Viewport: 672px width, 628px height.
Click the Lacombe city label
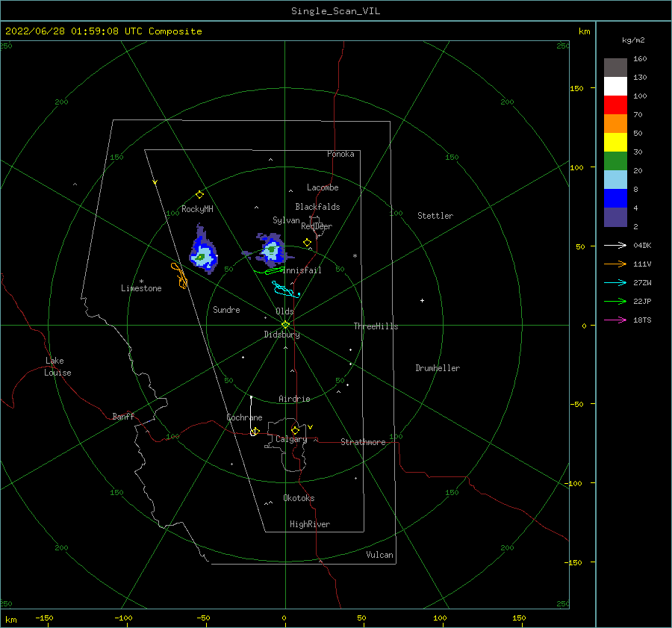coord(323,187)
